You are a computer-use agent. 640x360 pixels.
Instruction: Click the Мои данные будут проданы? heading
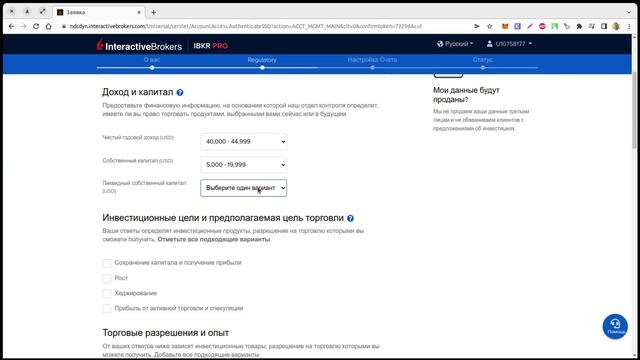[x=467, y=95]
